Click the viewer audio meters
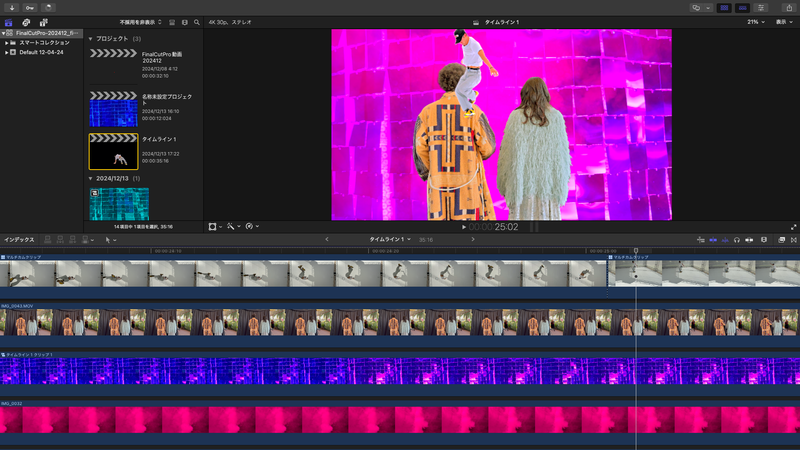The image size is (800, 450). click(x=533, y=227)
